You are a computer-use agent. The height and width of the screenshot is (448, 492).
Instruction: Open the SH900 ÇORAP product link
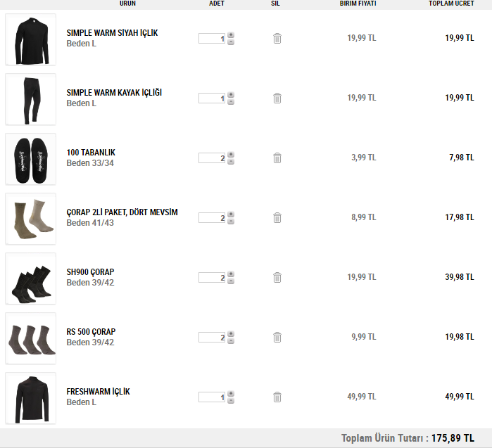tap(90, 272)
